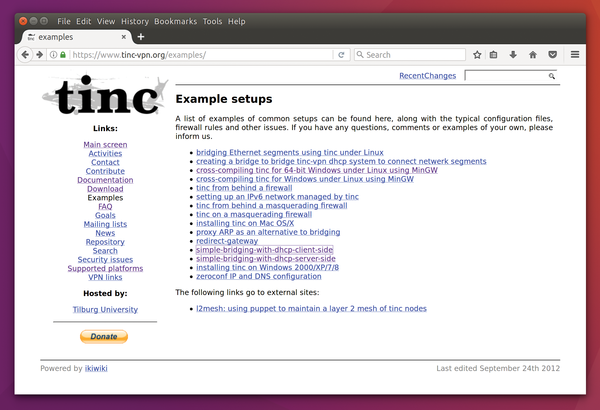
Task: Select the examples tab
Action: pyautogui.click(x=76, y=37)
